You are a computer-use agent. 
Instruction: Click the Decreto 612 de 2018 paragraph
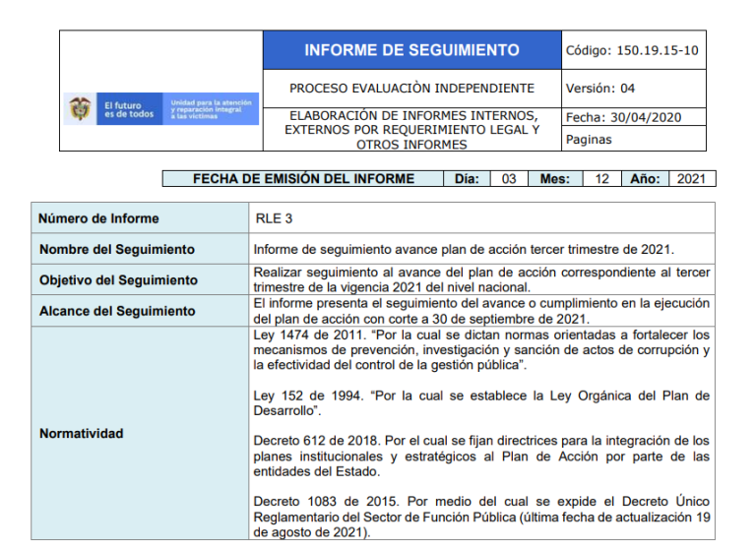[x=480, y=457]
